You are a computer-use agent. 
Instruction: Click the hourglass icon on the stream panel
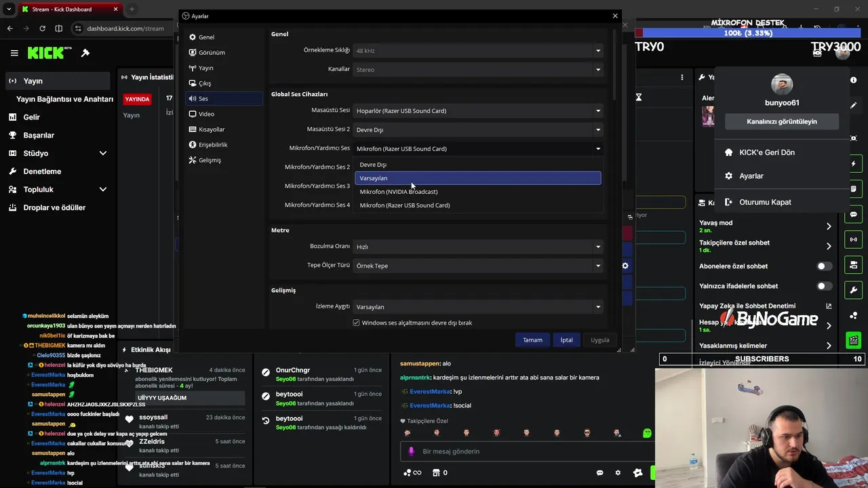(638, 98)
